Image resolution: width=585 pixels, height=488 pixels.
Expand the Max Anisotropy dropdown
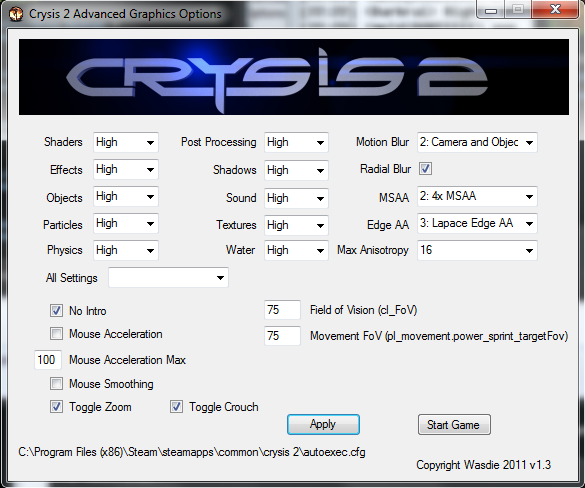(x=477, y=250)
